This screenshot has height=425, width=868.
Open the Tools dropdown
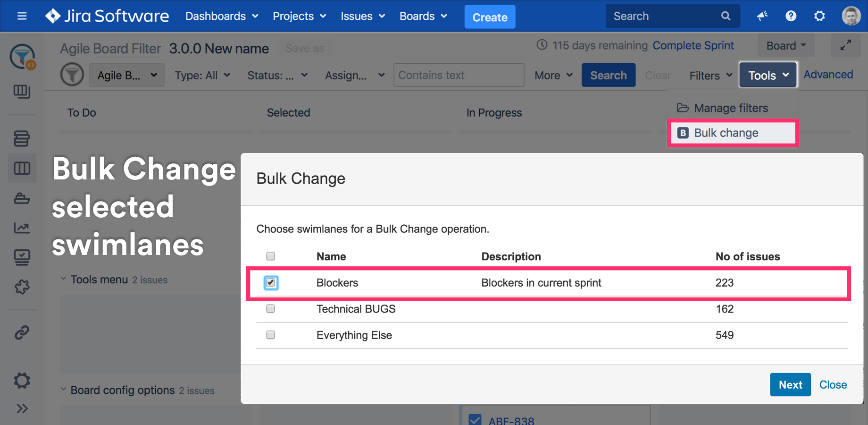click(x=767, y=75)
